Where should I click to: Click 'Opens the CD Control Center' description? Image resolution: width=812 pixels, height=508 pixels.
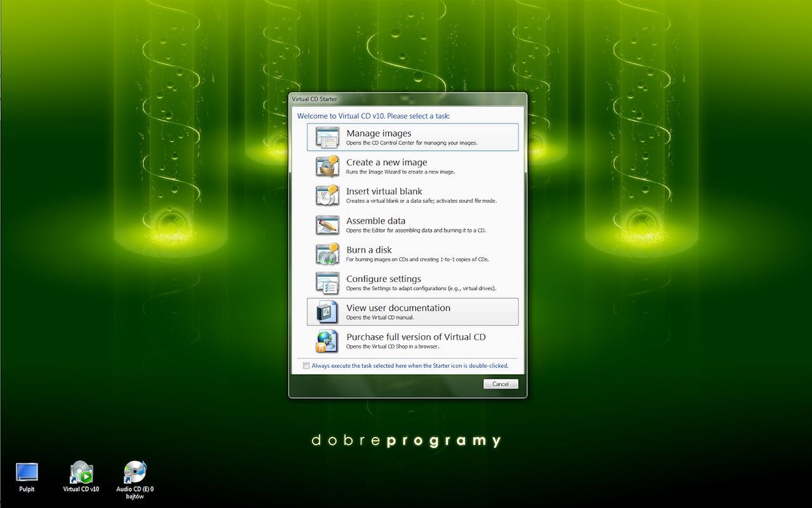point(412,143)
